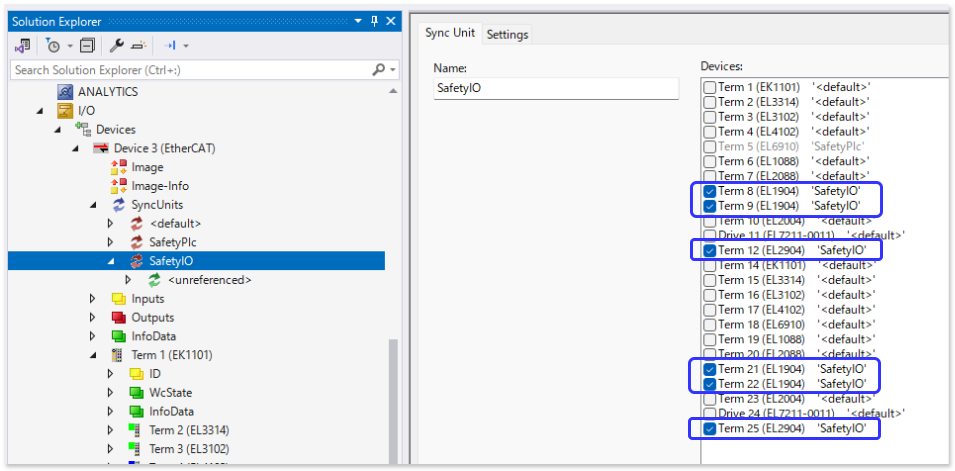This screenshot has width=955, height=471.
Task: Click the Pending Changes Filter clock icon
Action: (x=53, y=46)
